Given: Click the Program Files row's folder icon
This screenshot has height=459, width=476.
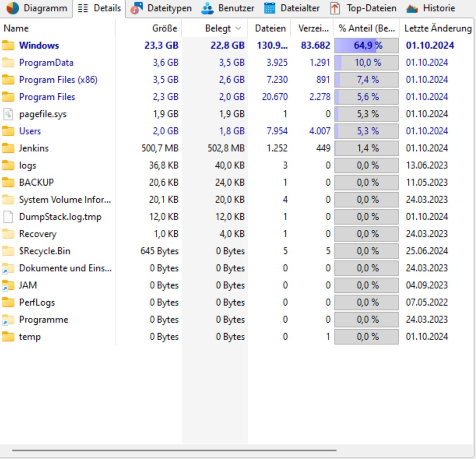Looking at the screenshot, I should (x=8, y=97).
